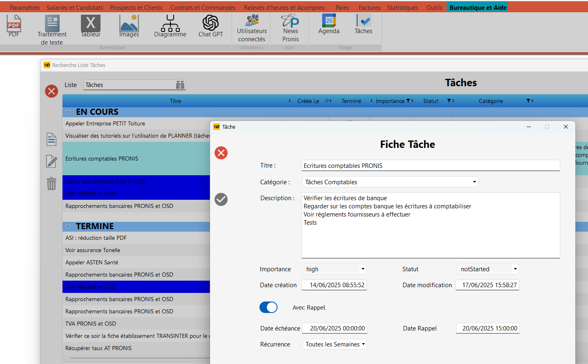Click the binoculars search icon next to the Liste field
The height and width of the screenshot is (364, 588).
(180, 85)
